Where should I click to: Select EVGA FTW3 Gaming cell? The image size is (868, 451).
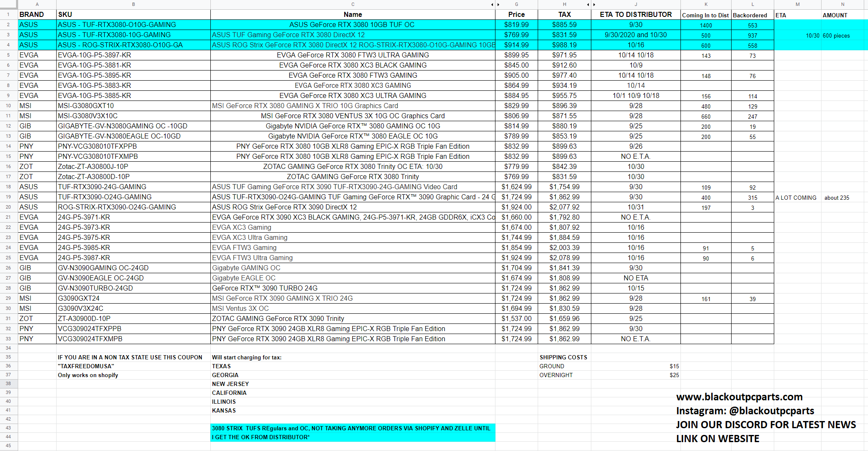[353, 247]
